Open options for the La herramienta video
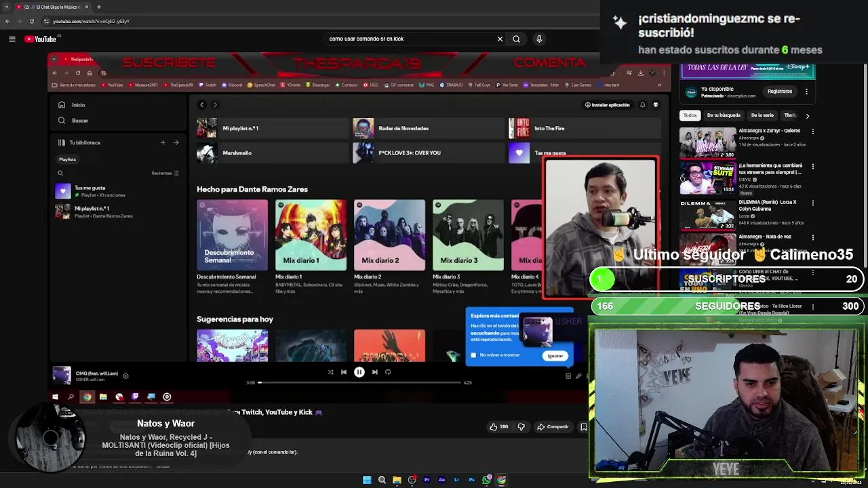This screenshot has height=488, width=868. point(812,167)
